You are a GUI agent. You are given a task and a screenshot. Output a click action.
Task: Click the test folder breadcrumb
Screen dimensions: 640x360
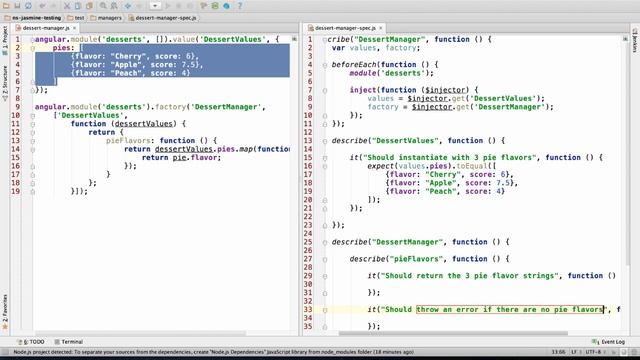76,18
